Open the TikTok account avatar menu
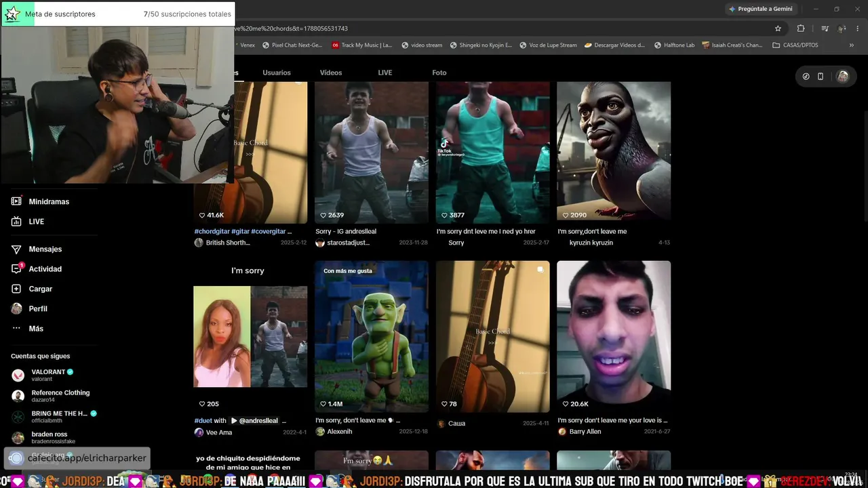This screenshot has height=488, width=868. coord(843,77)
